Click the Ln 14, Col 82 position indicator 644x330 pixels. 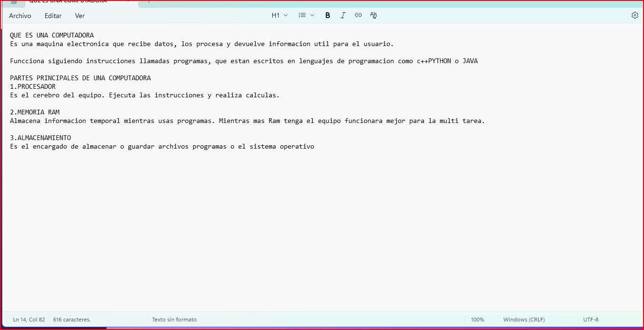(29, 320)
